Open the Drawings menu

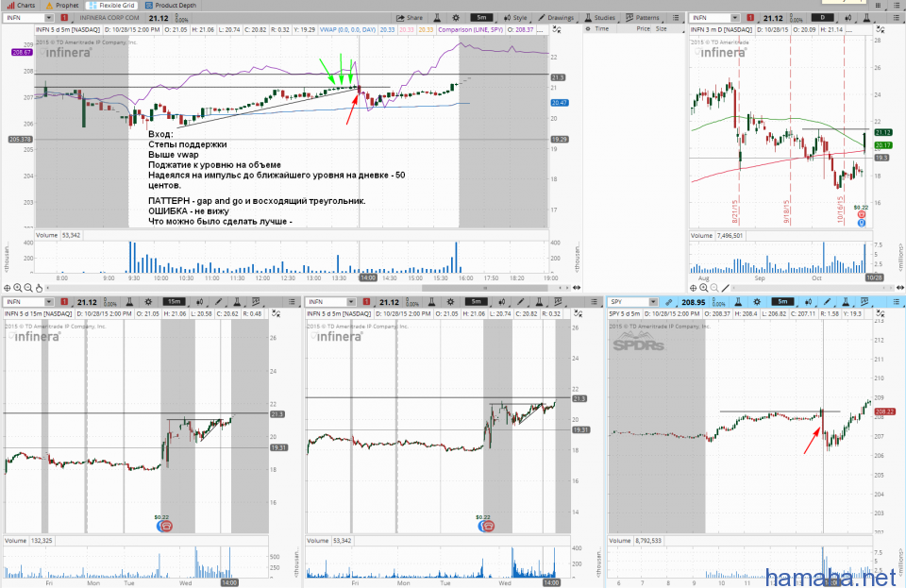556,18
